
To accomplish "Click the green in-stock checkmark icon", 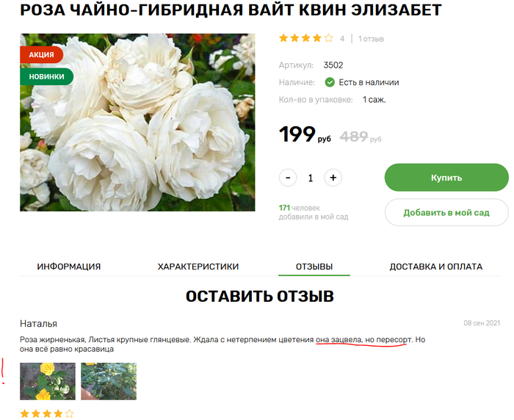I will coord(330,82).
